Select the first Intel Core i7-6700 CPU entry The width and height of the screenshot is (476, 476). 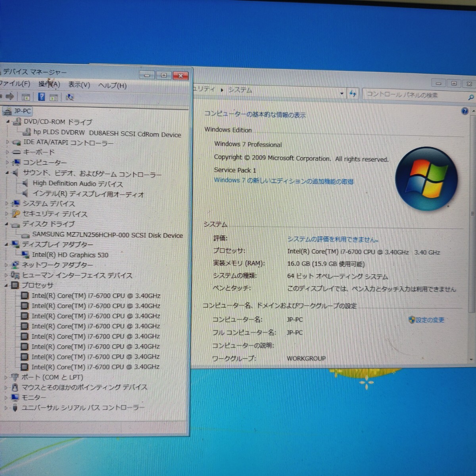click(96, 296)
